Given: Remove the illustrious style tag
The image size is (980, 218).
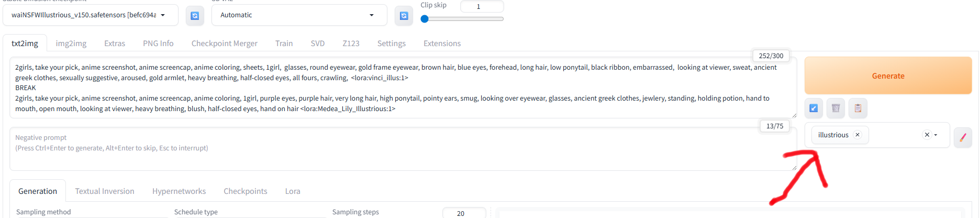Looking at the screenshot, I should click(857, 135).
